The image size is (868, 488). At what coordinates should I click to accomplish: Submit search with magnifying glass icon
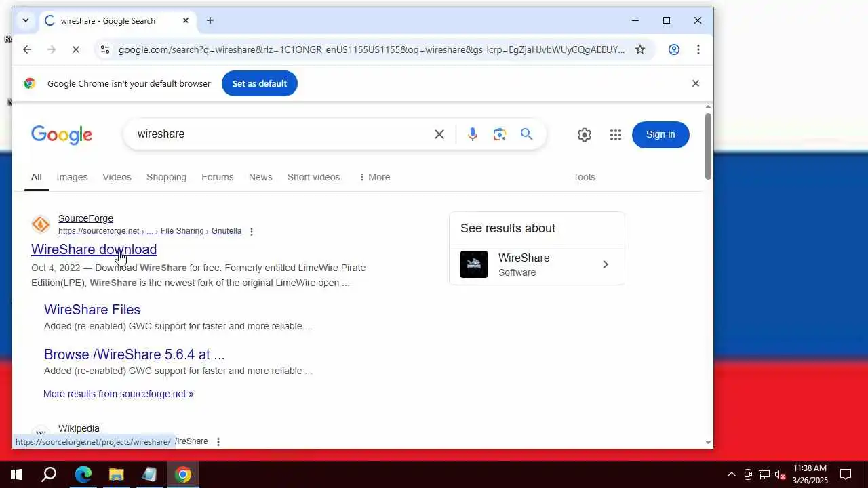(527, 134)
